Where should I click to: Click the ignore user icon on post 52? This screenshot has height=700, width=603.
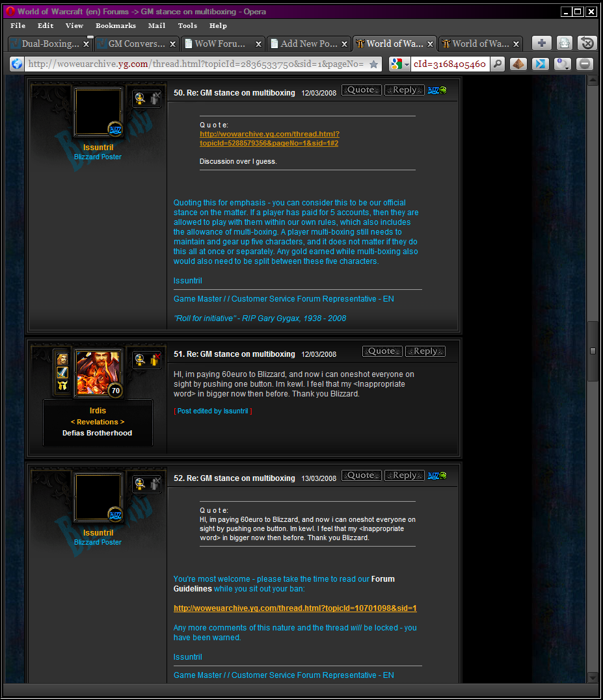[x=155, y=484]
